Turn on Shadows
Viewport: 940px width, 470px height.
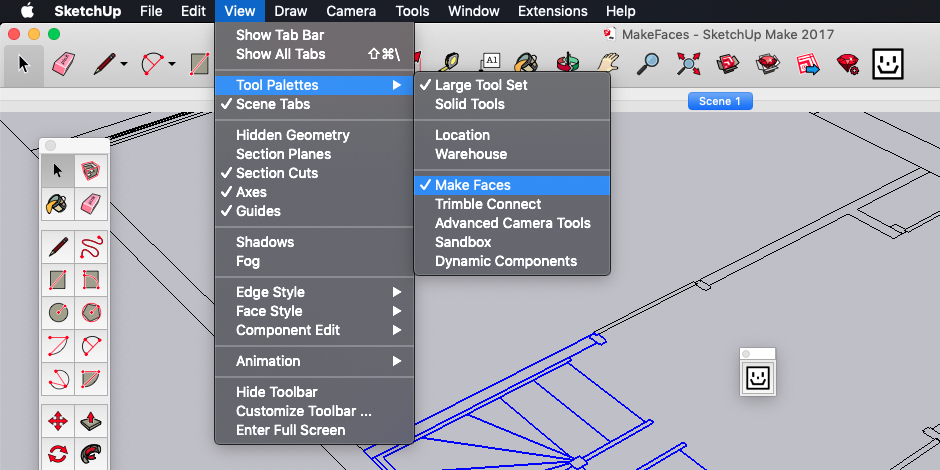[314, 242]
